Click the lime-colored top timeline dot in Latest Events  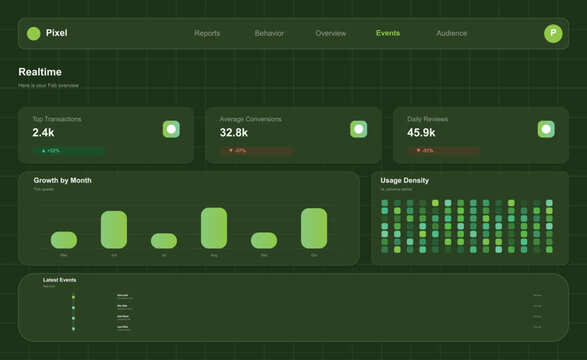(73, 297)
